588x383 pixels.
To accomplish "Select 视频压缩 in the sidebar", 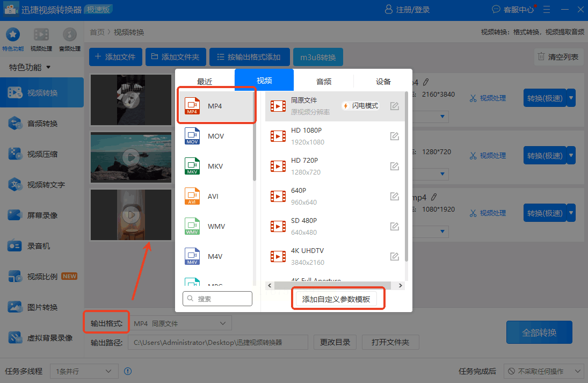I will 42,154.
